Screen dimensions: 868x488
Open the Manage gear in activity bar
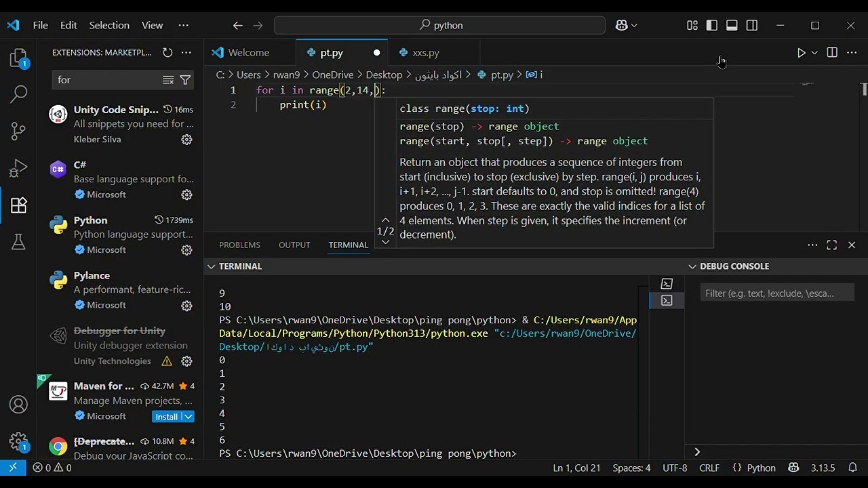[x=18, y=442]
